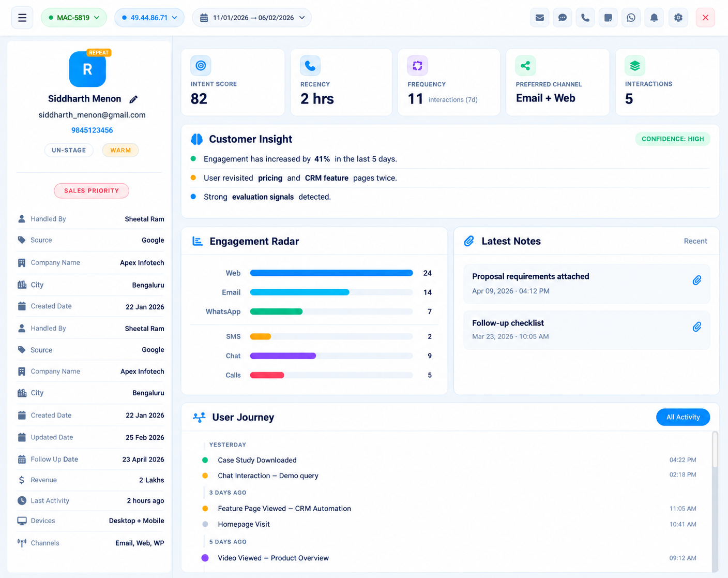Open the chat message icon in top bar

coord(563,18)
